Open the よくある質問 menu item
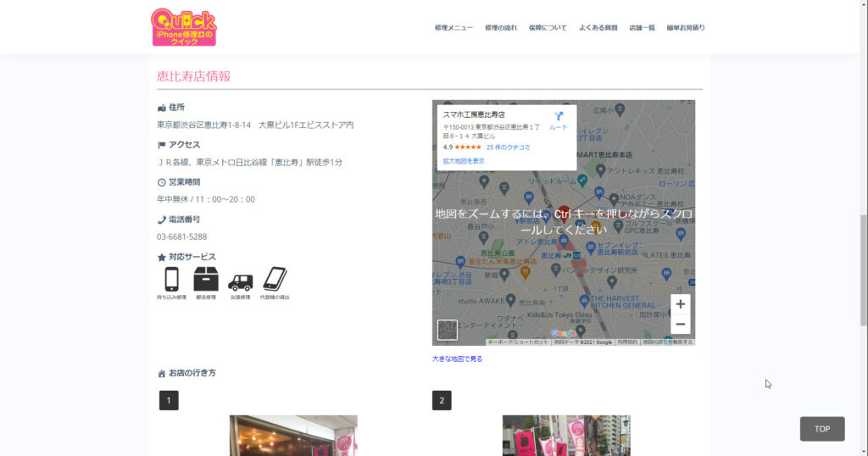 click(x=598, y=28)
